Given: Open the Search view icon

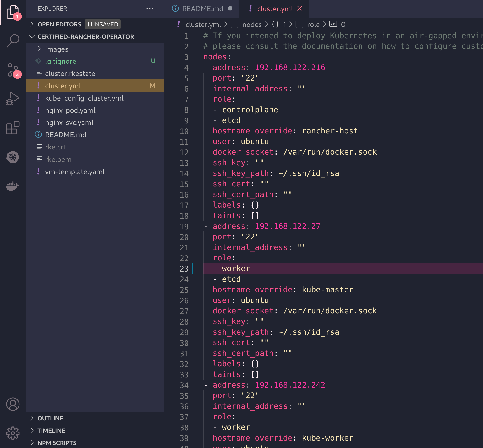Looking at the screenshot, I should pyautogui.click(x=13, y=40).
